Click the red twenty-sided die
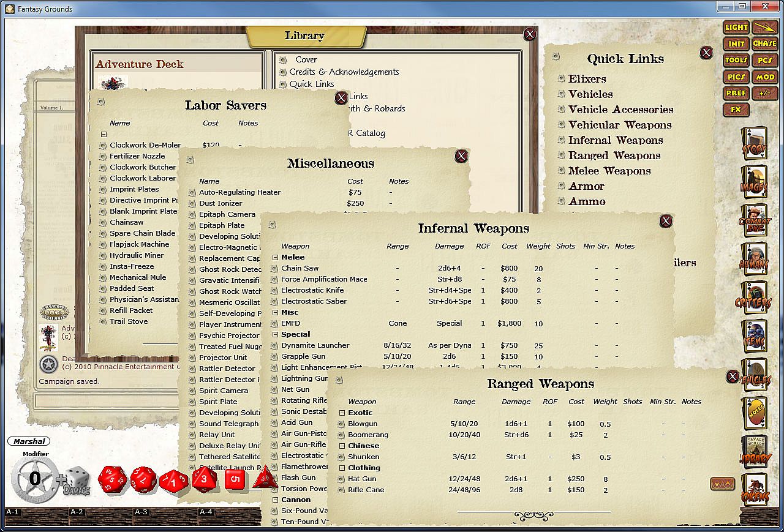This screenshot has width=784, height=532. coord(113,479)
